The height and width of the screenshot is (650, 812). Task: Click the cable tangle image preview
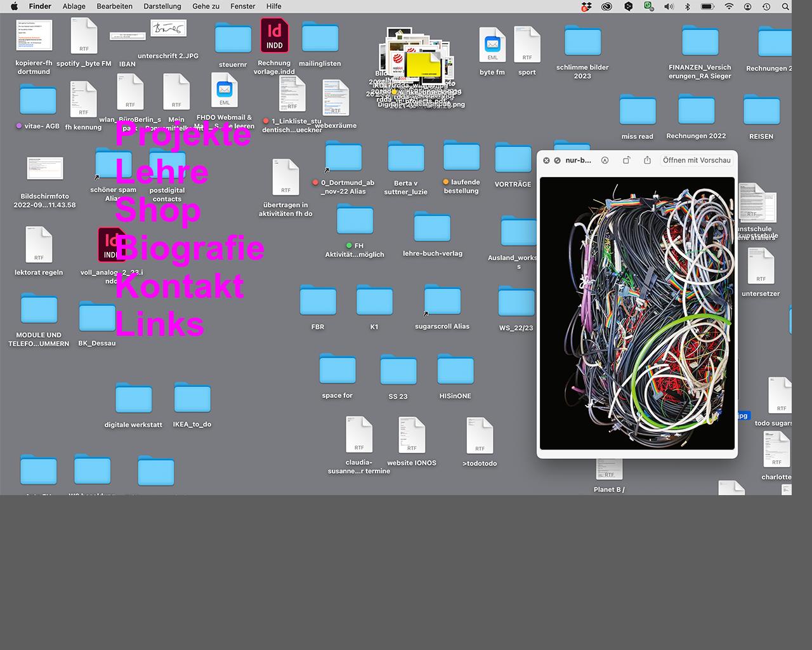click(637, 314)
